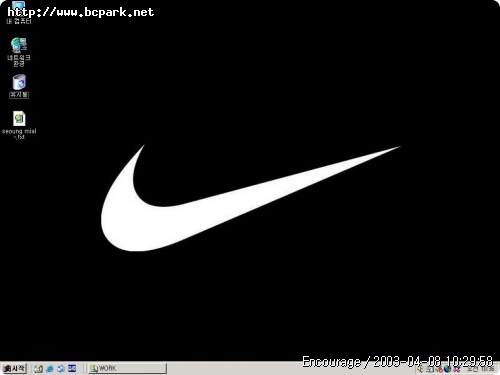This screenshot has height=375, width=500.
Task: Switch to the WORK taskbar window
Action: [127, 368]
